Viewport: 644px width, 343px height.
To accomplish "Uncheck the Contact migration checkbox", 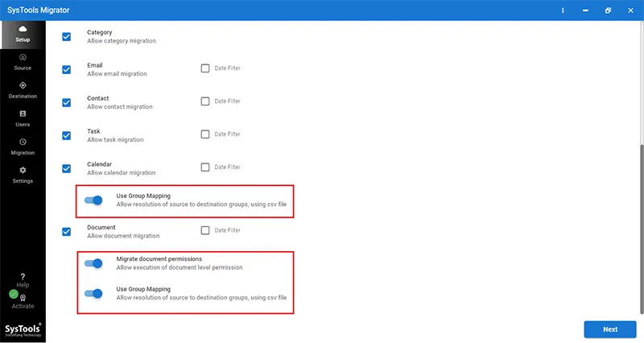I will tap(66, 102).
